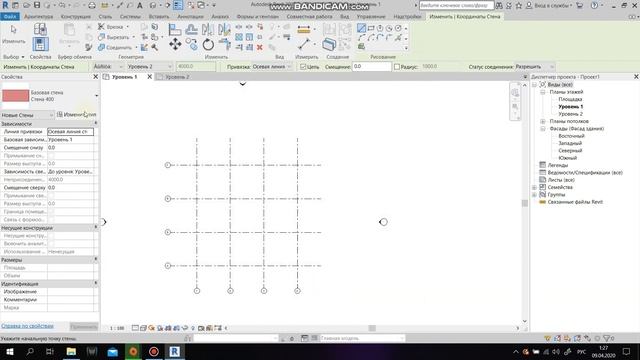Select the Align tool in Modify panel

pyautogui.click(x=175, y=29)
